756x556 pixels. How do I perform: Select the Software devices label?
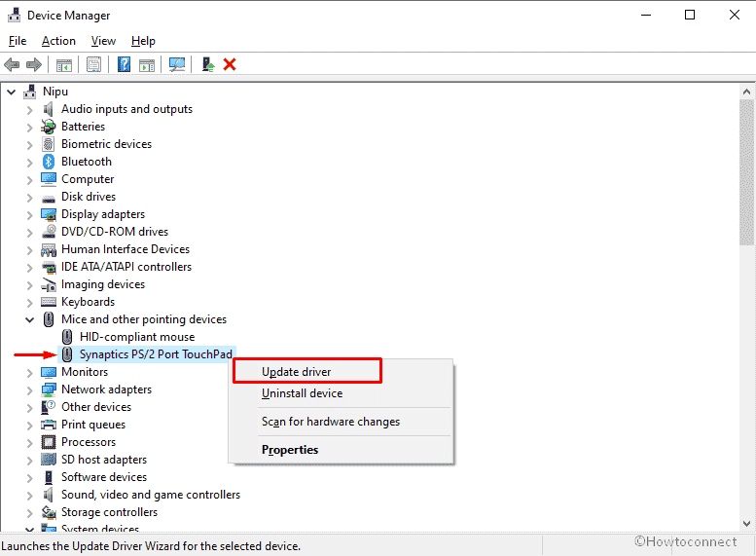pos(104,477)
